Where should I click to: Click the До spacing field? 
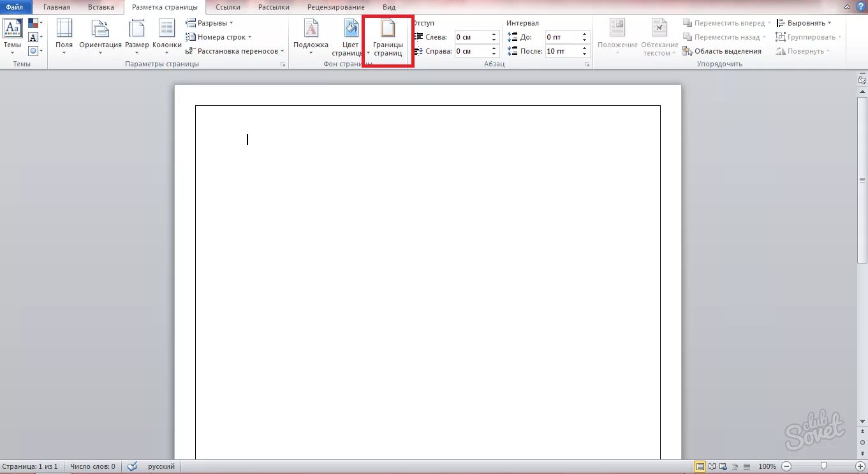563,37
